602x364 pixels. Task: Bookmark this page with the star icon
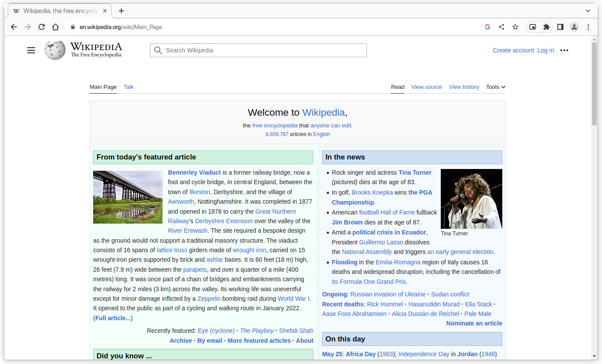(x=515, y=27)
